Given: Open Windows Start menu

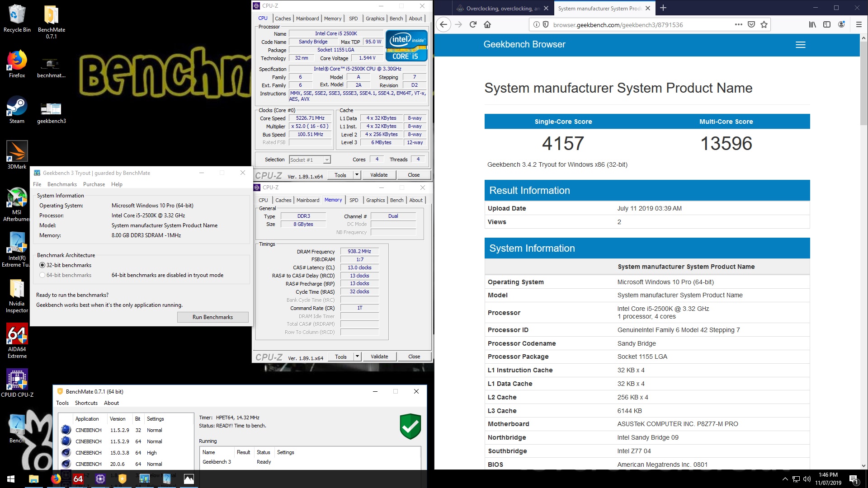Looking at the screenshot, I should click(x=11, y=479).
